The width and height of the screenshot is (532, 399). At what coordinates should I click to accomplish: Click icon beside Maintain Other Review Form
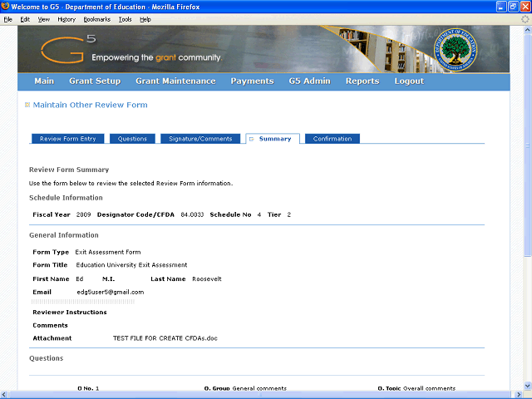(27, 105)
